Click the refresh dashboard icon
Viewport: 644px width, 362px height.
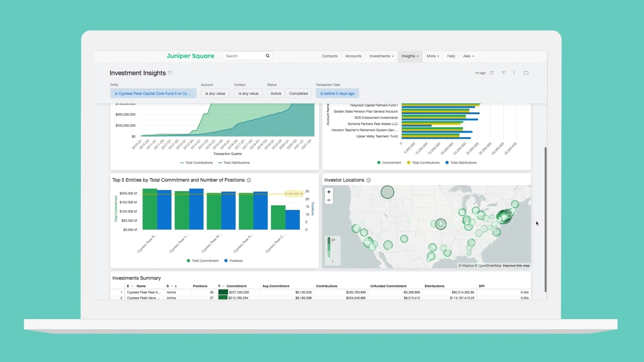491,73
